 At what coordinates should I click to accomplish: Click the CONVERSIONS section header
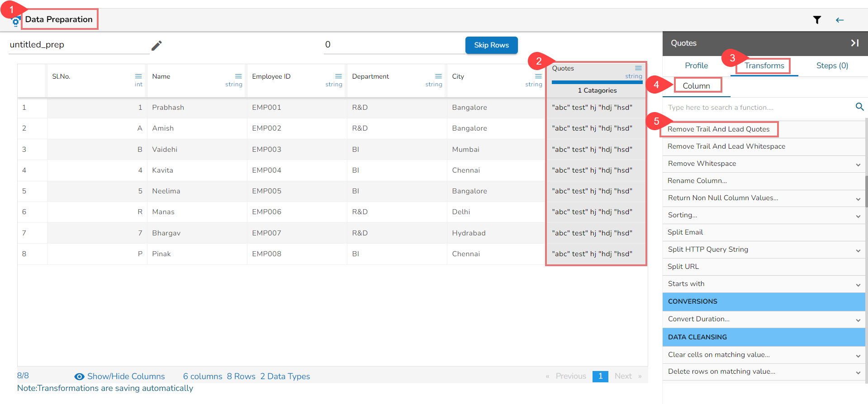tap(764, 301)
